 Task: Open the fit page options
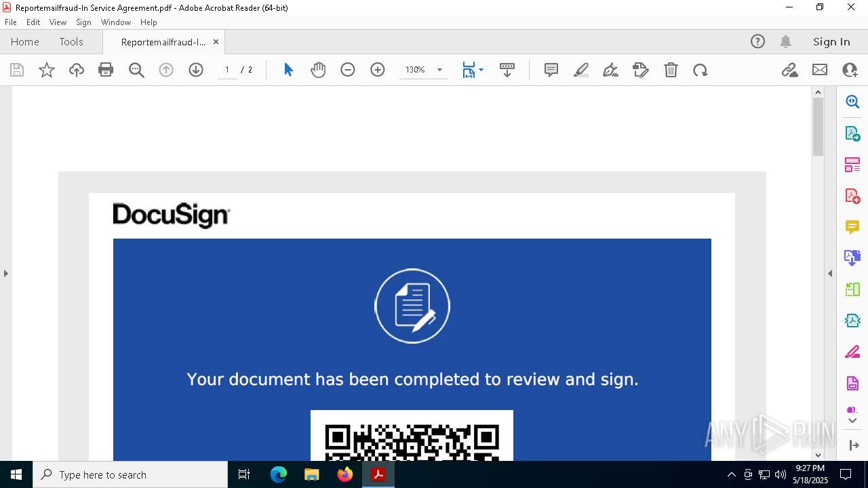pyautogui.click(x=473, y=70)
